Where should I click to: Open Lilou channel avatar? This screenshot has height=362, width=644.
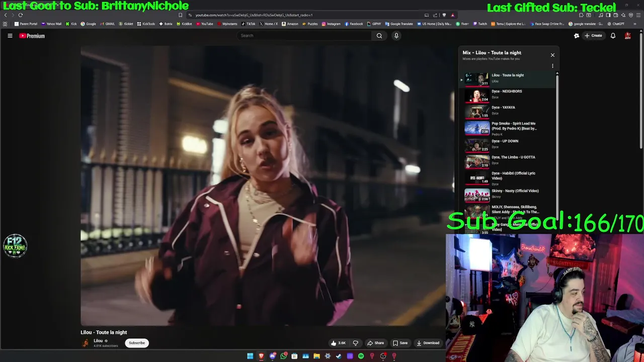(x=85, y=343)
